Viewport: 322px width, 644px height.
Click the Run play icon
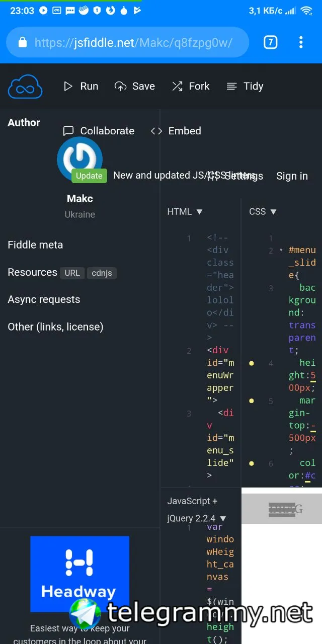click(x=68, y=87)
